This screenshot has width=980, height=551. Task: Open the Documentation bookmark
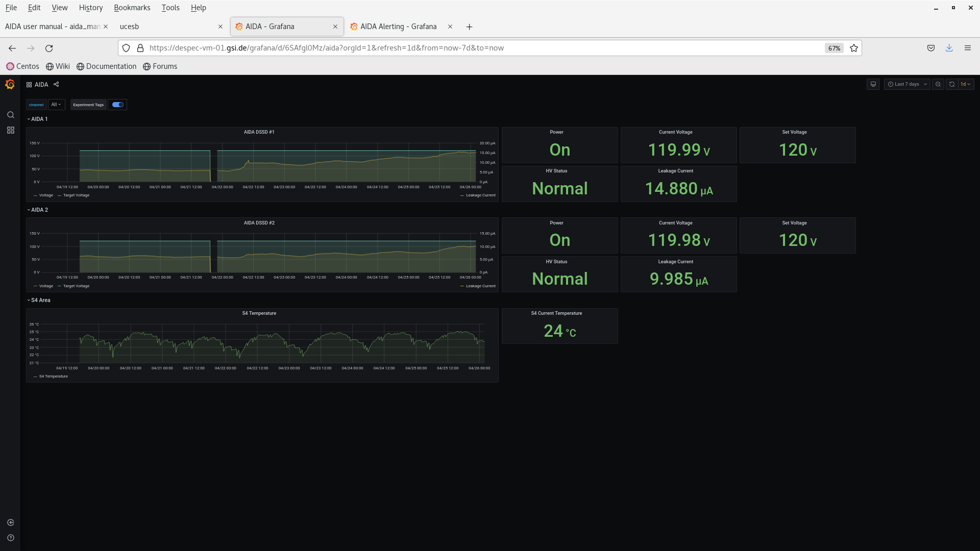point(107,66)
